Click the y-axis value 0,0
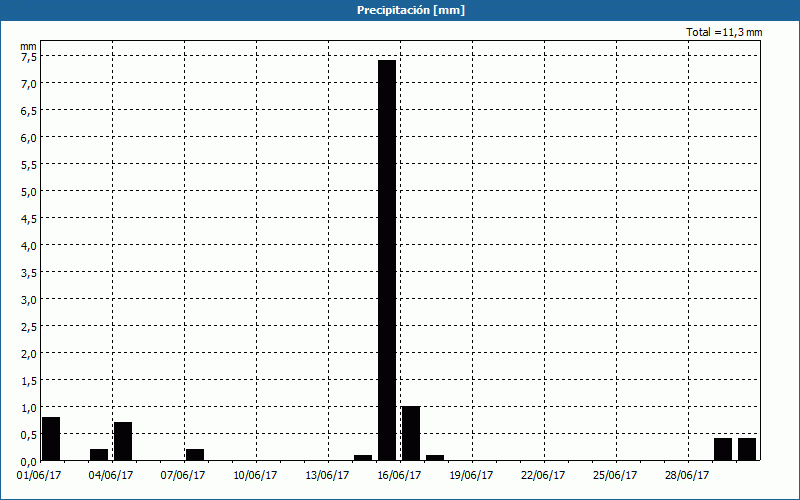Viewport: 800px width, 500px height. (x=29, y=462)
